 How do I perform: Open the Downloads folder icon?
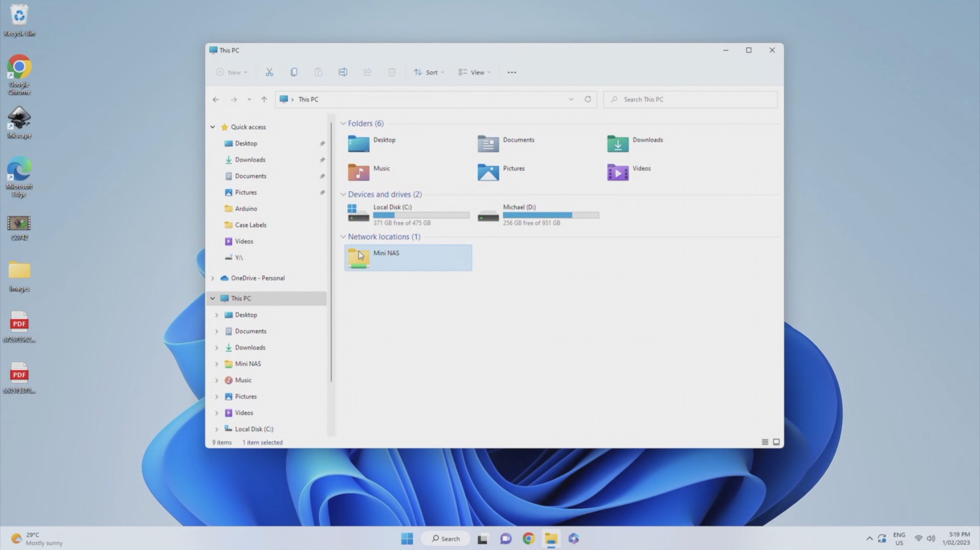[617, 144]
